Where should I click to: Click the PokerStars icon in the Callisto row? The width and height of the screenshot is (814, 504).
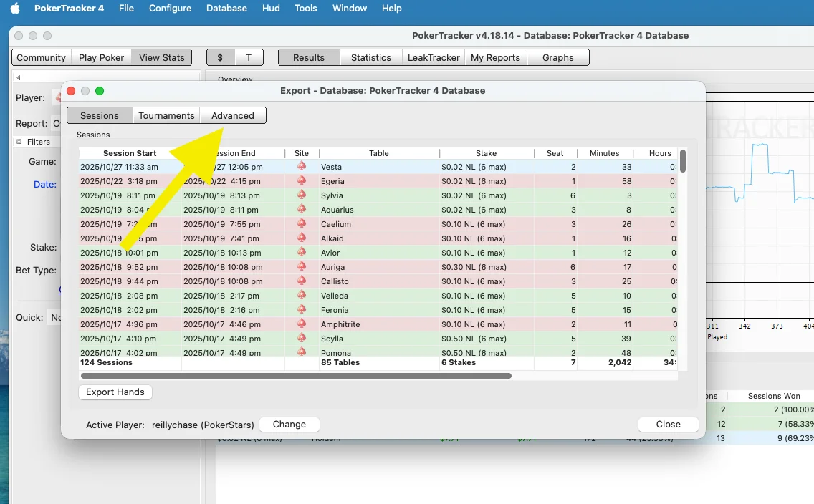click(302, 281)
